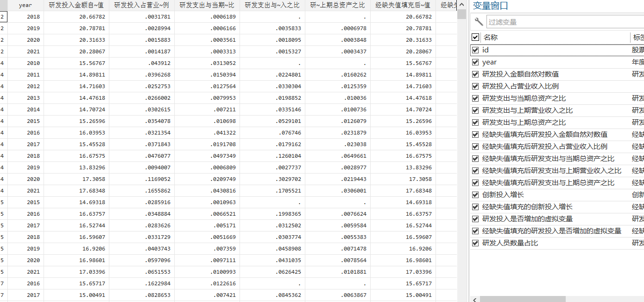Click the 研发支出与当期~比 column header
This screenshot has height=302, width=644.
[207, 5]
